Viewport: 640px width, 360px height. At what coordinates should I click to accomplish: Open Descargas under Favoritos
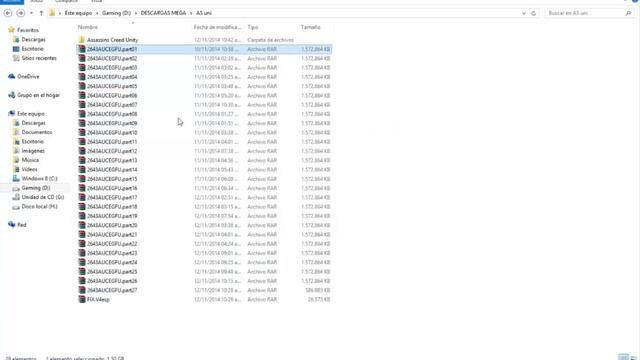point(33,40)
